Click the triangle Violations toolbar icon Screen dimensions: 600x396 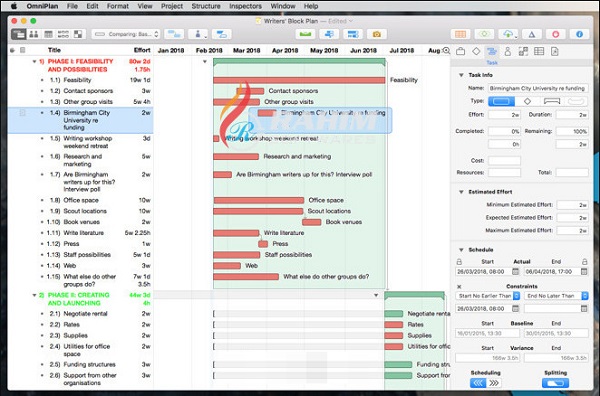click(x=532, y=34)
